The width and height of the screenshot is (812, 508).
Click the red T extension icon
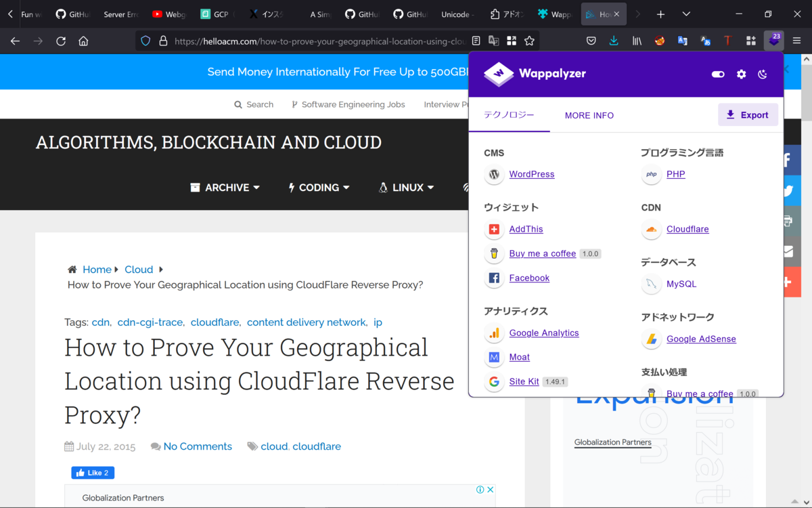(727, 41)
